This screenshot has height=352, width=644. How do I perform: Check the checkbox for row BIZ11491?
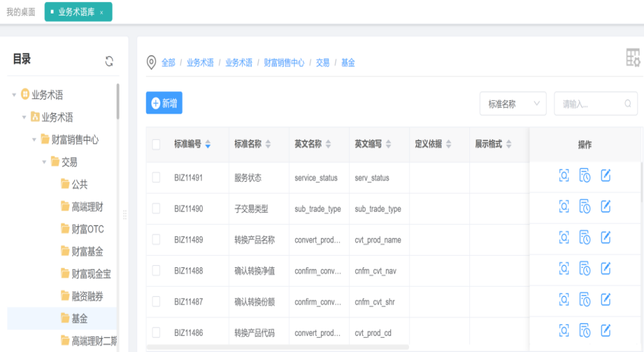pyautogui.click(x=156, y=178)
